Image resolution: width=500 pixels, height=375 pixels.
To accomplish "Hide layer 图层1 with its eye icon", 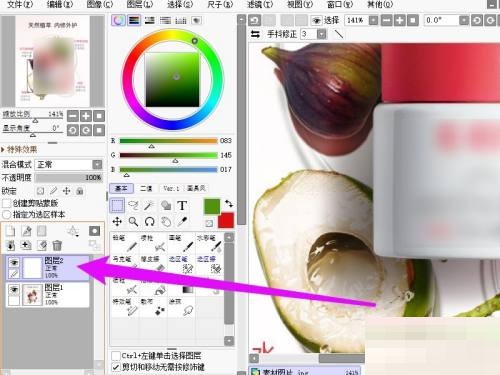I will pos(14,289).
